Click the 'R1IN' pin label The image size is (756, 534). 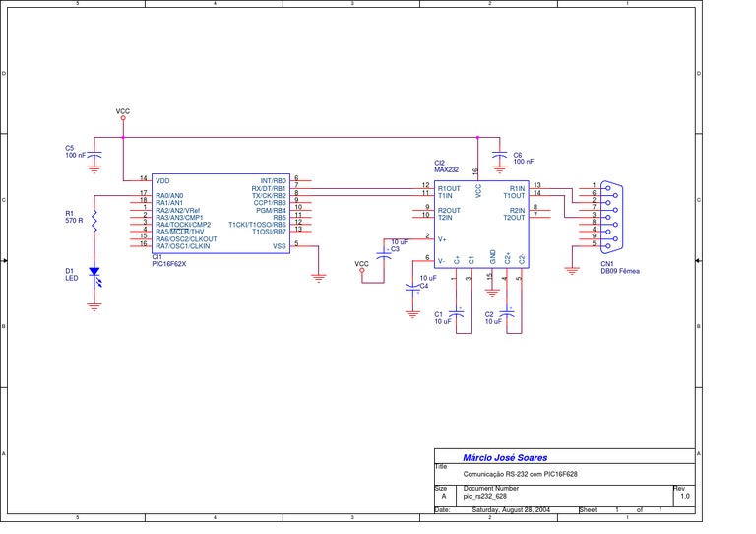pyautogui.click(x=518, y=188)
